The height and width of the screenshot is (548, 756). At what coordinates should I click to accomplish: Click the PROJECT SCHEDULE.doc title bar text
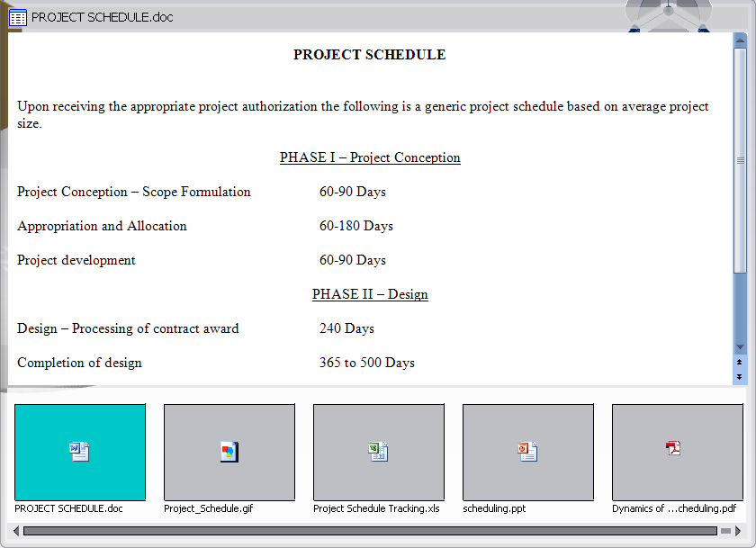point(103,17)
